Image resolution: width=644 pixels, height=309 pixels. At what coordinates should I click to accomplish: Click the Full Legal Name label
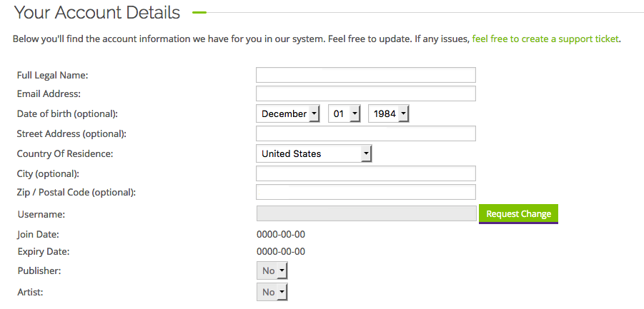(52, 75)
